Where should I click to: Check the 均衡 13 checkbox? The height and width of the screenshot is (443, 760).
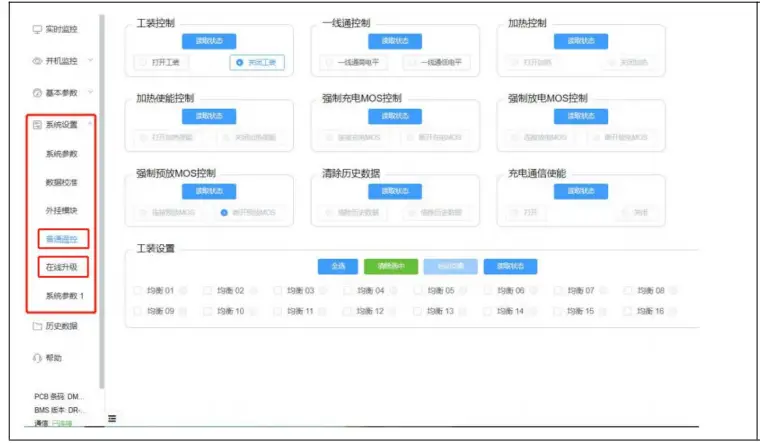(418, 311)
